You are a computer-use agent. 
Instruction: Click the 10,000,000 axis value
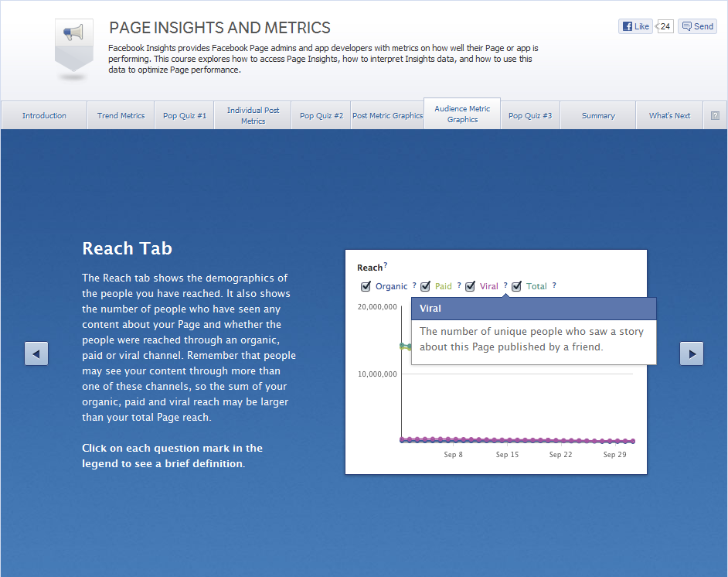pyautogui.click(x=377, y=374)
